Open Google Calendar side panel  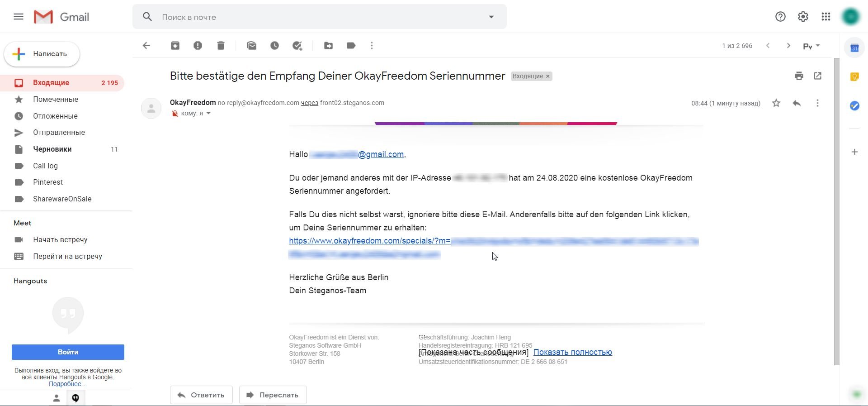click(x=854, y=48)
